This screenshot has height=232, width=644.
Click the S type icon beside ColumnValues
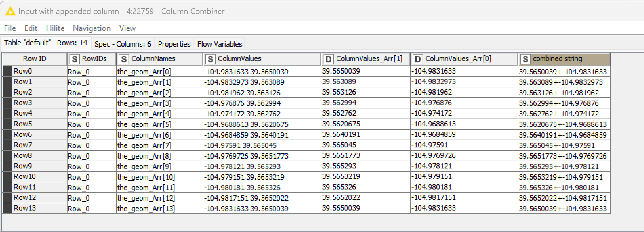[210, 59]
